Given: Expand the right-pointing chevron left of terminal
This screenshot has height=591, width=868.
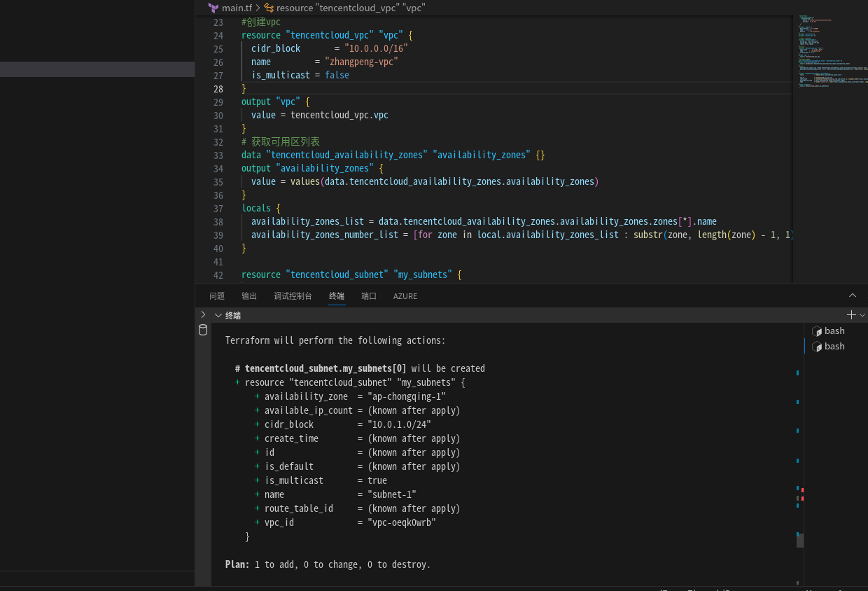Looking at the screenshot, I should point(203,315).
